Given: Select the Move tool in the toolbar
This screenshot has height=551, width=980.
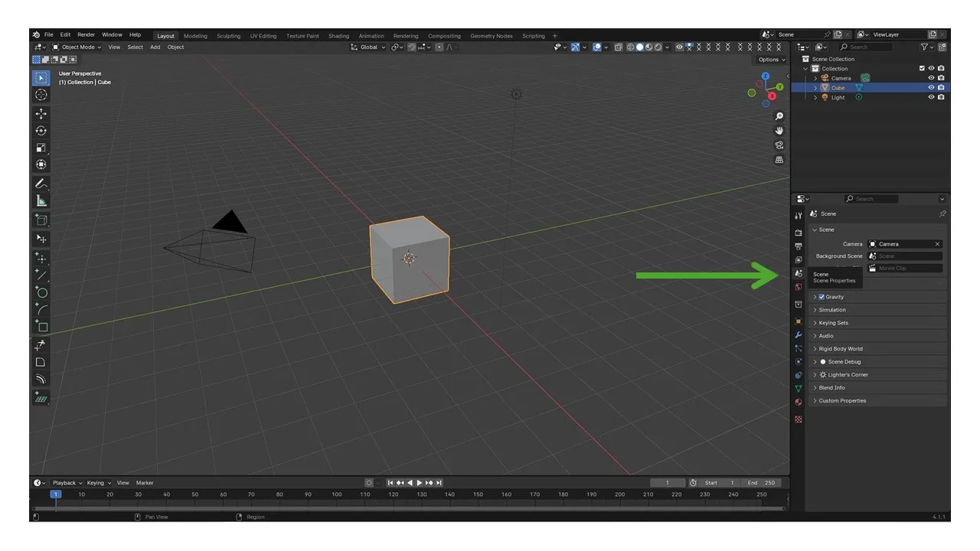Looking at the screenshot, I should click(x=41, y=112).
